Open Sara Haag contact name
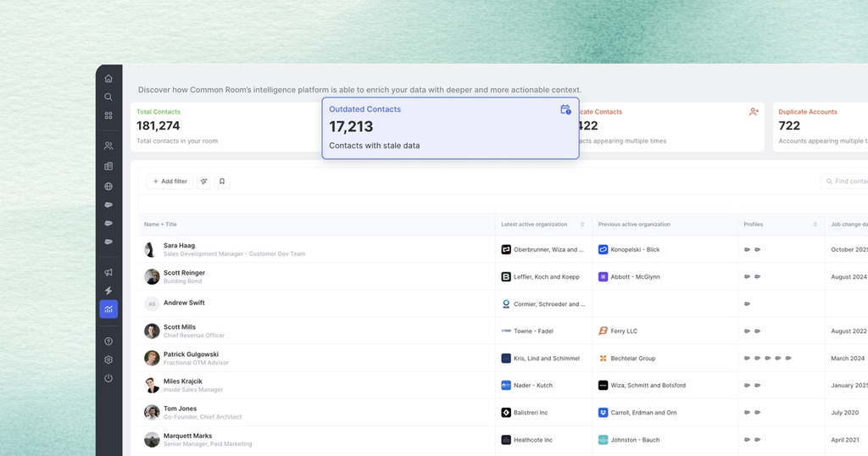Screen dimensions: 868x456 (179, 246)
